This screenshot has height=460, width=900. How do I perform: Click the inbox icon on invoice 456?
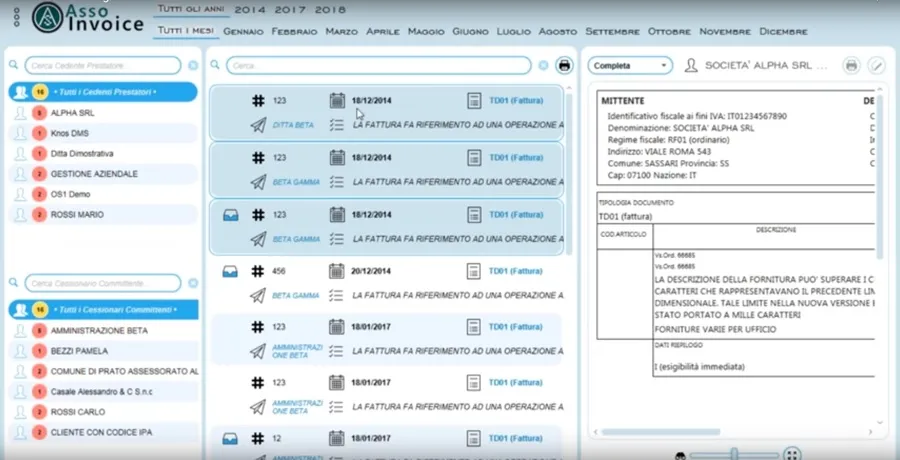tap(230, 272)
